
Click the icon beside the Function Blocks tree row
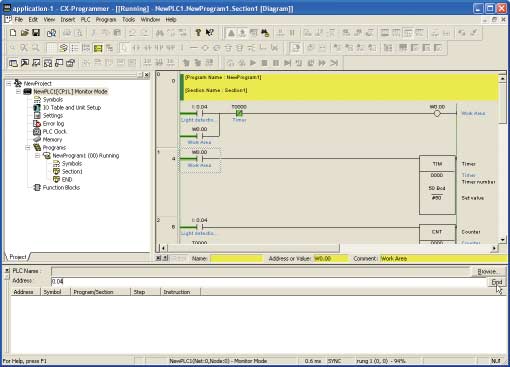(x=37, y=188)
